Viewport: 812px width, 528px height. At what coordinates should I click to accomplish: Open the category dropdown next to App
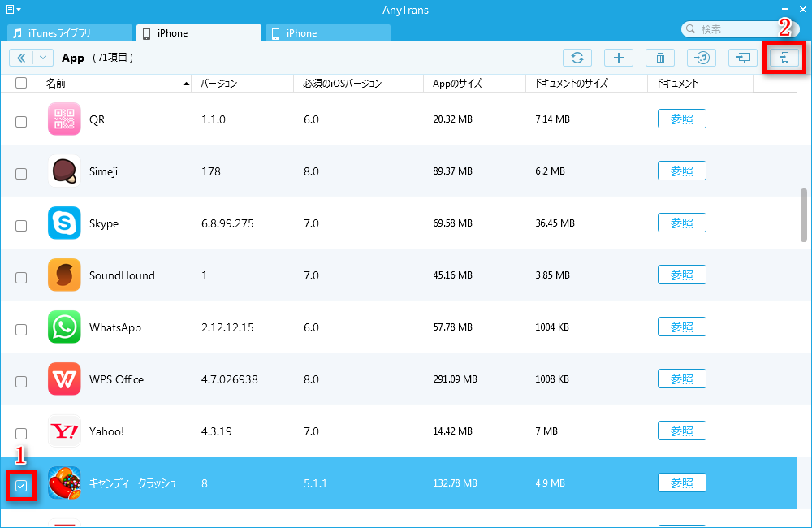pos(43,58)
